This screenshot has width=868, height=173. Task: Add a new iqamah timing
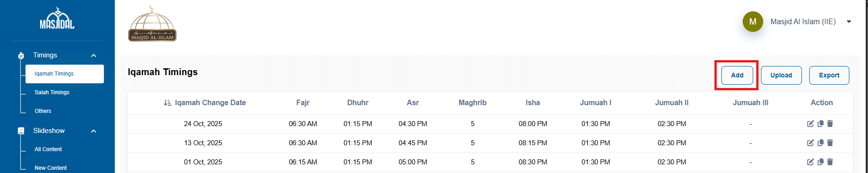click(x=737, y=75)
